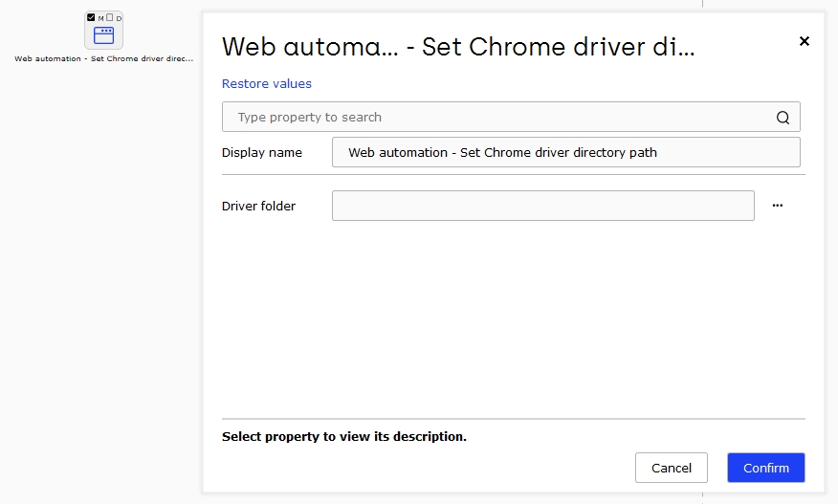Click 'Select property to view its description' text

coord(344,437)
